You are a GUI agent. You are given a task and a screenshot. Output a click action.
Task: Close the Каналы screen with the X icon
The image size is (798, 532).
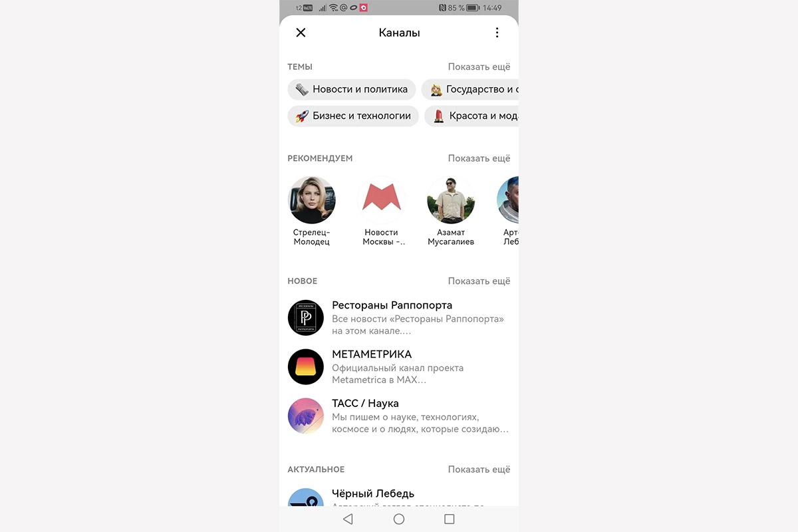pyautogui.click(x=301, y=33)
